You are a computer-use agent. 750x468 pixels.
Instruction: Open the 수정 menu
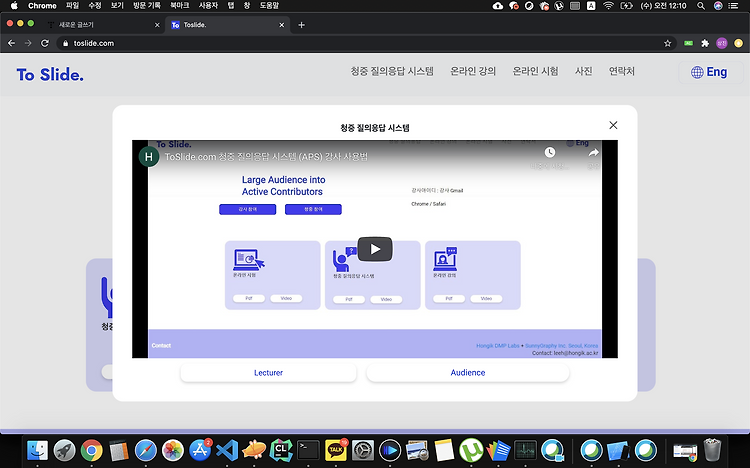tap(95, 6)
